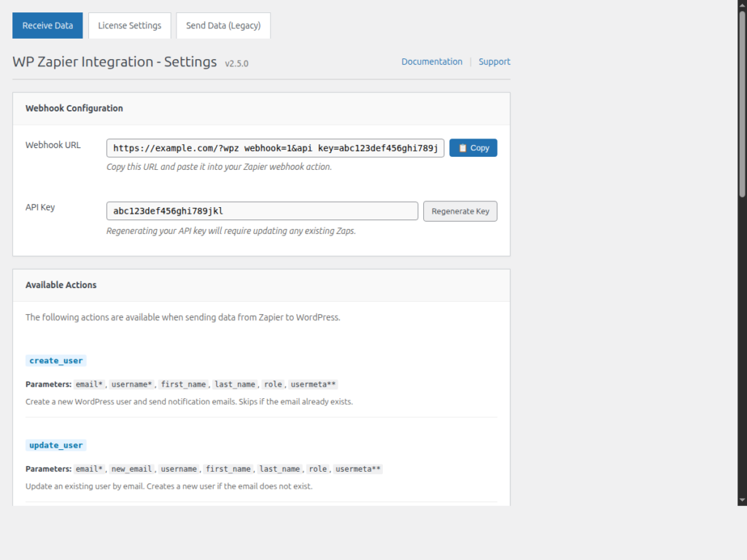Click 'The following actions are available' text
The image size is (747, 560).
[183, 318]
